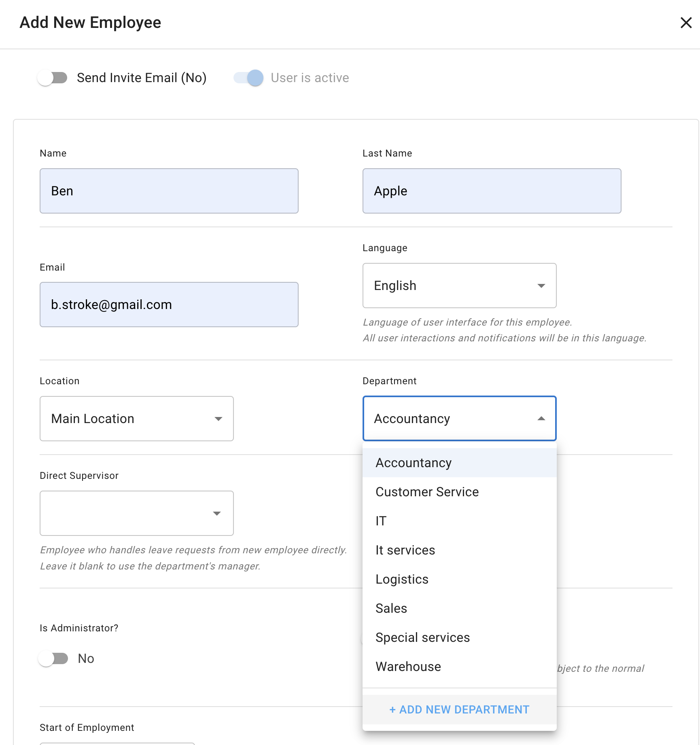This screenshot has width=700, height=745.
Task: Toggle the Send Invite Email switch
Action: coord(53,78)
